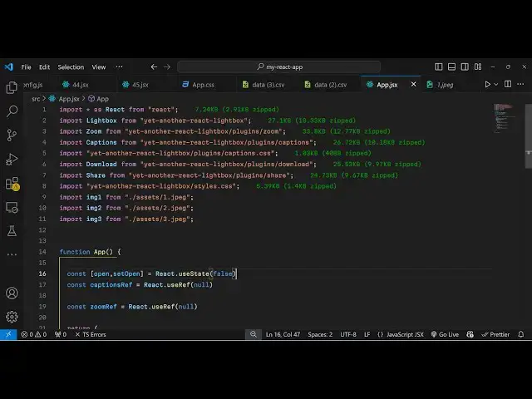Change indentation via Spaces: 2
This screenshot has height=399, width=532.
click(320, 334)
